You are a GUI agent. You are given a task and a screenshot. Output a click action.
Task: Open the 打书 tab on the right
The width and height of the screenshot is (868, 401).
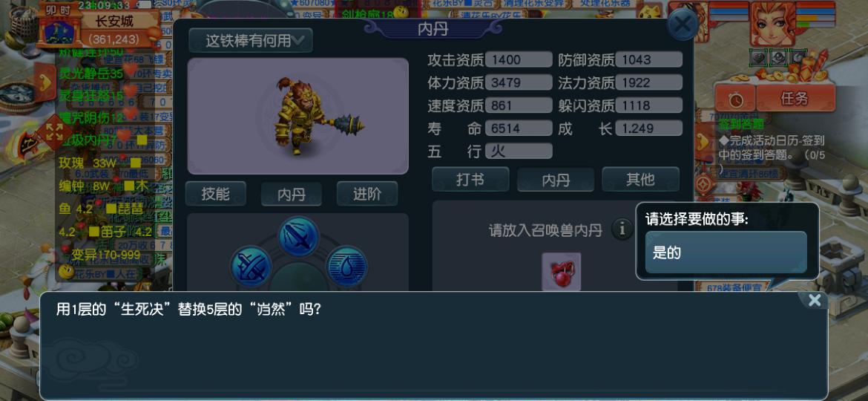(470, 180)
